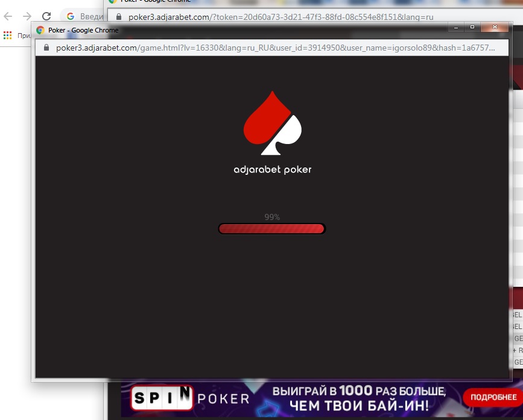
Task: Click the lock icon in the background poker3 address bar
Action: (x=119, y=17)
